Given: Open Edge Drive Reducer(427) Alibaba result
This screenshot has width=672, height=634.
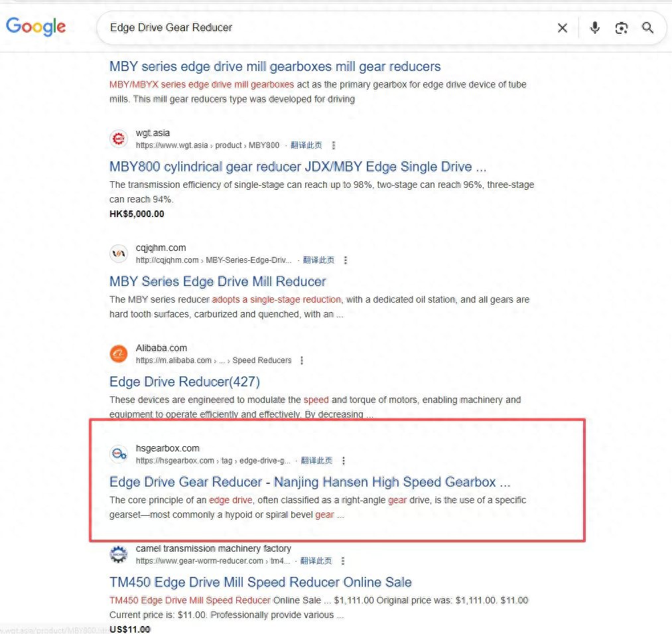Looking at the screenshot, I should [x=184, y=382].
